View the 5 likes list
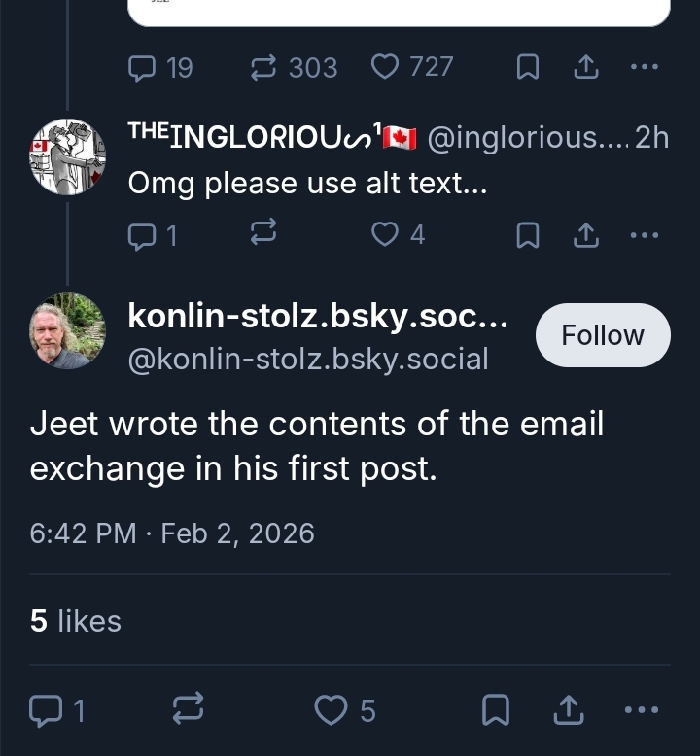 (x=76, y=621)
